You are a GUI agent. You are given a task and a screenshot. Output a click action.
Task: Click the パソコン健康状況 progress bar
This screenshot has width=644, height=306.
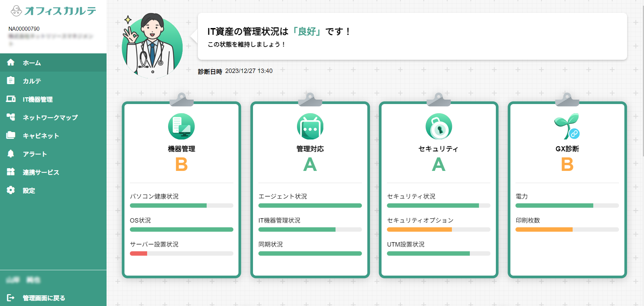click(x=181, y=205)
